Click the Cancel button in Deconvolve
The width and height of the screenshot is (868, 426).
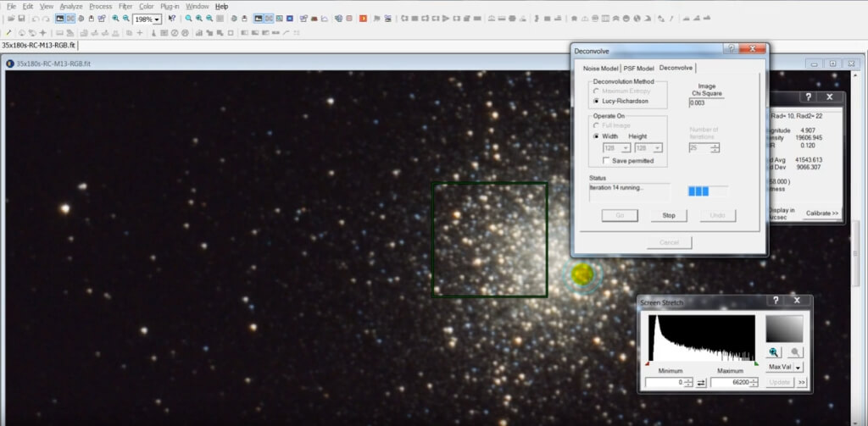(670, 242)
